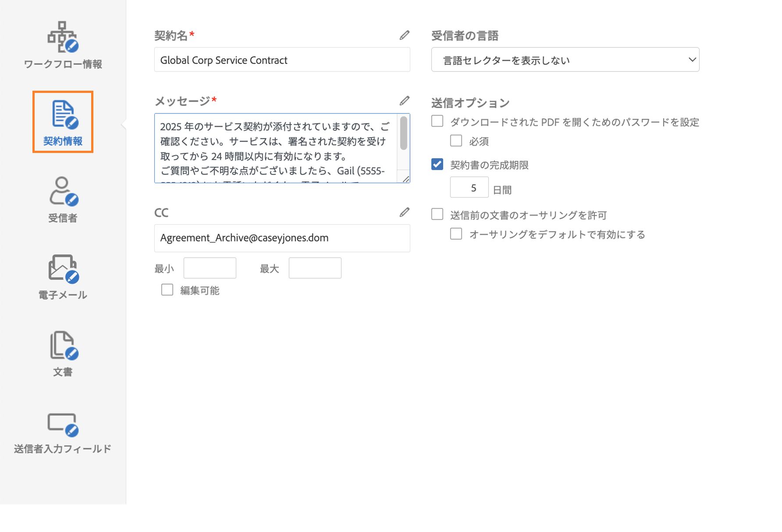Click the 契約情報 tab label
The image size is (782, 532).
[63, 141]
